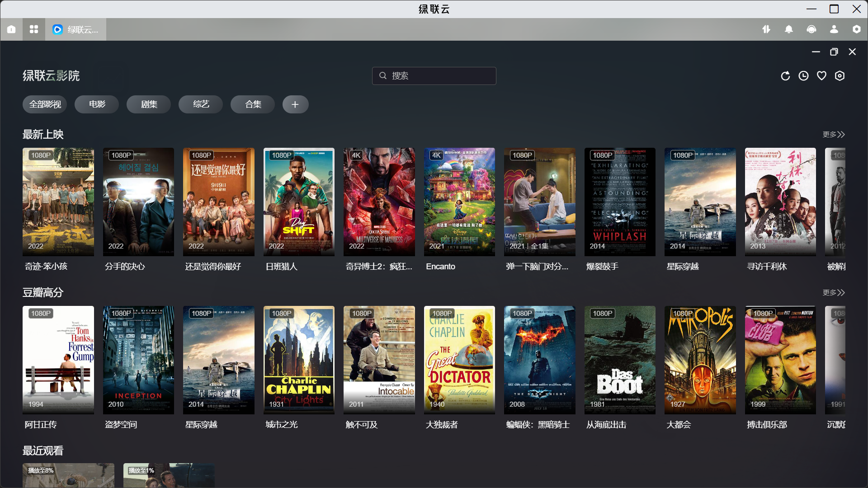
Task: Click the refresh library icon
Action: (785, 76)
